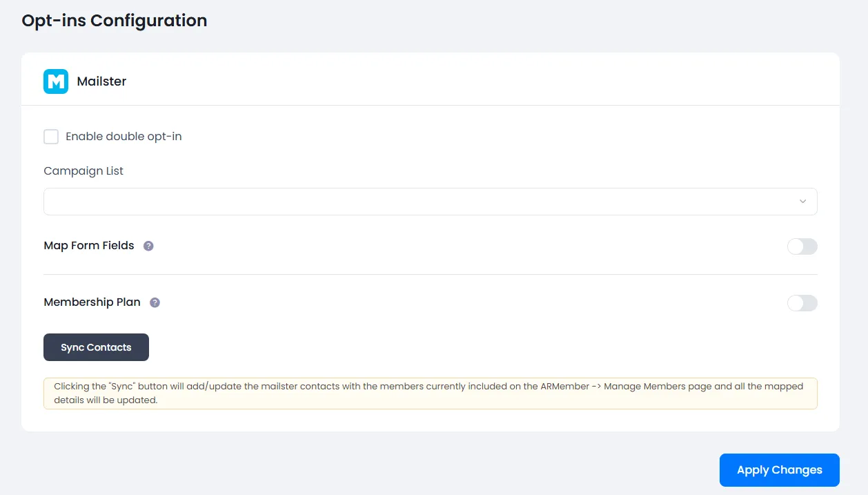Turn on the Map Form Fields switch
The height and width of the screenshot is (495, 868).
(802, 246)
